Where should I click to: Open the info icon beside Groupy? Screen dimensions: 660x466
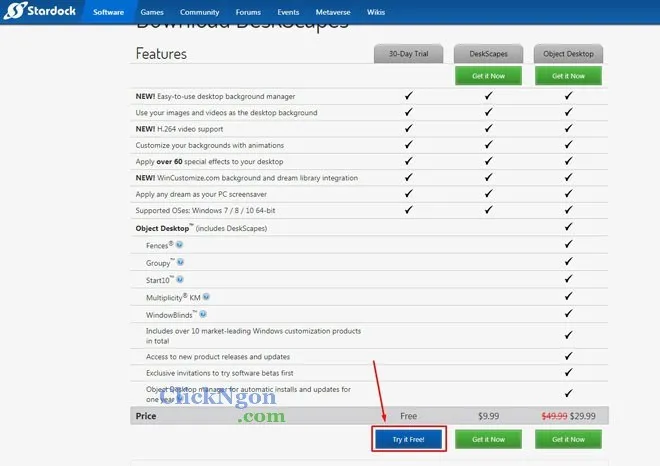click(181, 262)
